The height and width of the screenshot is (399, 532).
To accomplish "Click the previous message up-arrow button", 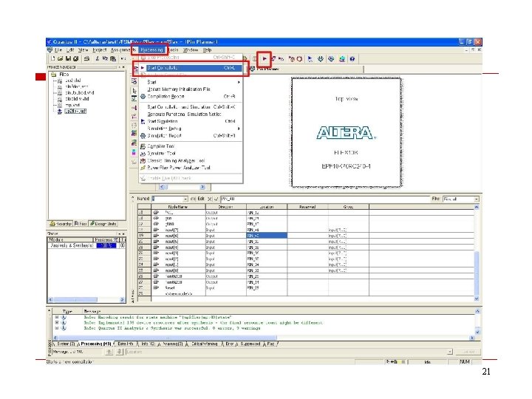I will pos(109,352).
